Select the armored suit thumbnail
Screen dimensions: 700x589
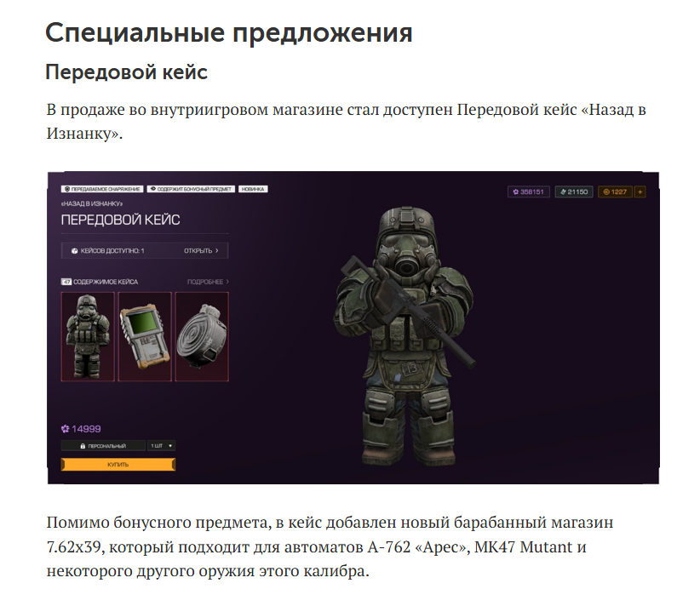pos(88,336)
